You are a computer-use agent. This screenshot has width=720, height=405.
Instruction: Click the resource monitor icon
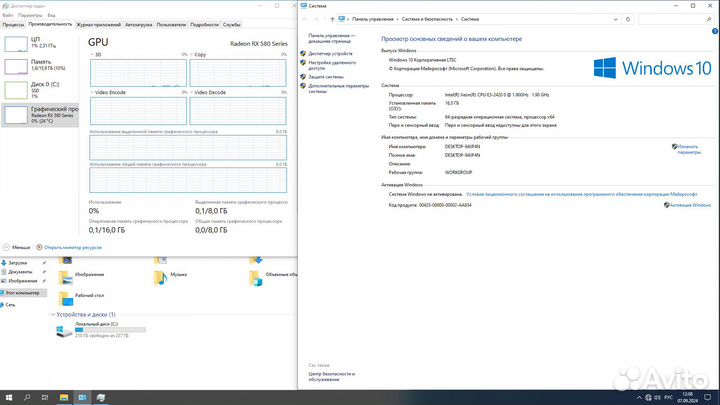coord(39,248)
